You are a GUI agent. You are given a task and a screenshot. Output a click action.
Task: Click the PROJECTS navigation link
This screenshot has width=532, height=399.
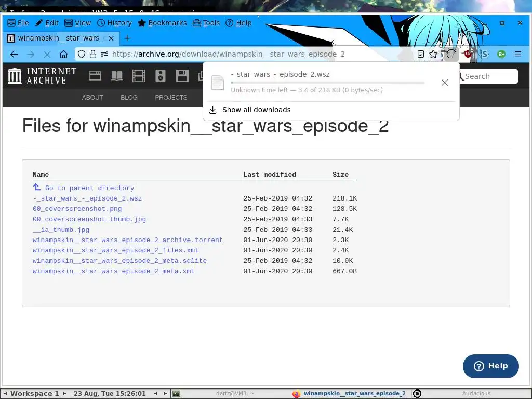click(x=171, y=97)
